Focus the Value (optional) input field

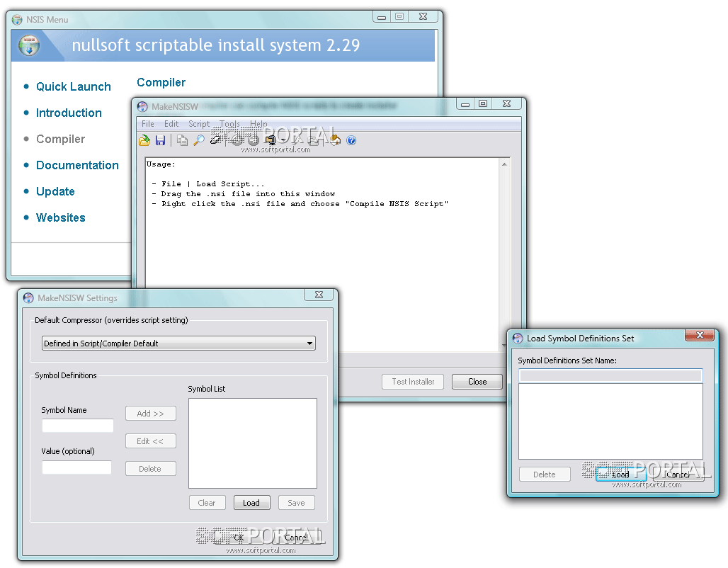point(76,467)
